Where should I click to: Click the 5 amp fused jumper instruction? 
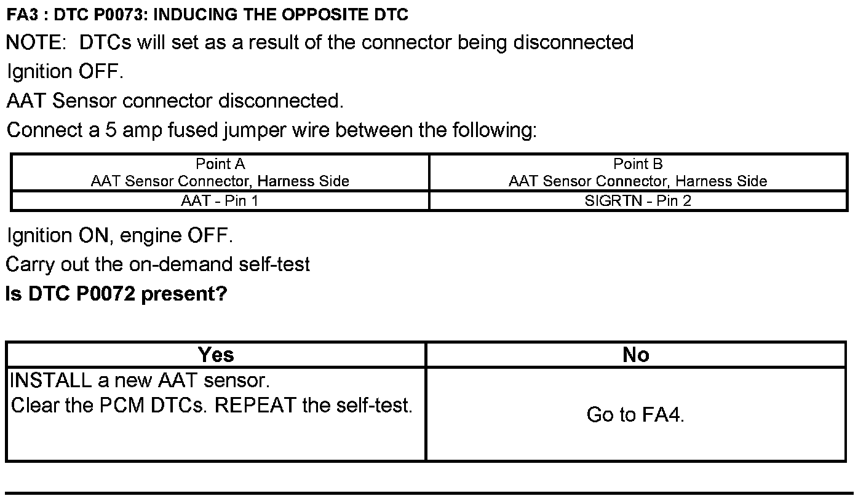pyautogui.click(x=271, y=130)
